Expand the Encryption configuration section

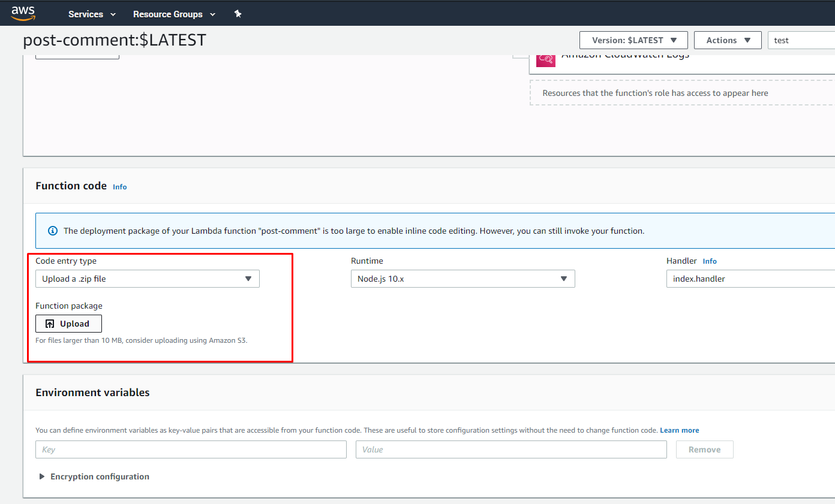(x=94, y=476)
